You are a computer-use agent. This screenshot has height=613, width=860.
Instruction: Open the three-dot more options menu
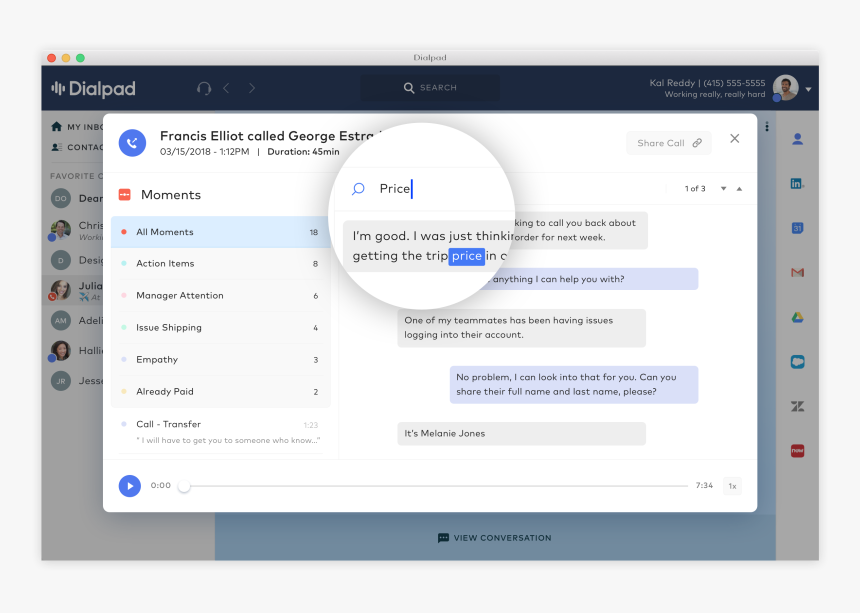pyautogui.click(x=767, y=127)
